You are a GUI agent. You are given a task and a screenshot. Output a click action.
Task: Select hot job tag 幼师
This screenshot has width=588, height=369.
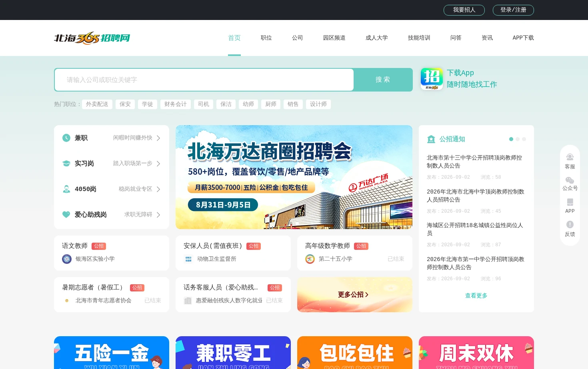(248, 104)
